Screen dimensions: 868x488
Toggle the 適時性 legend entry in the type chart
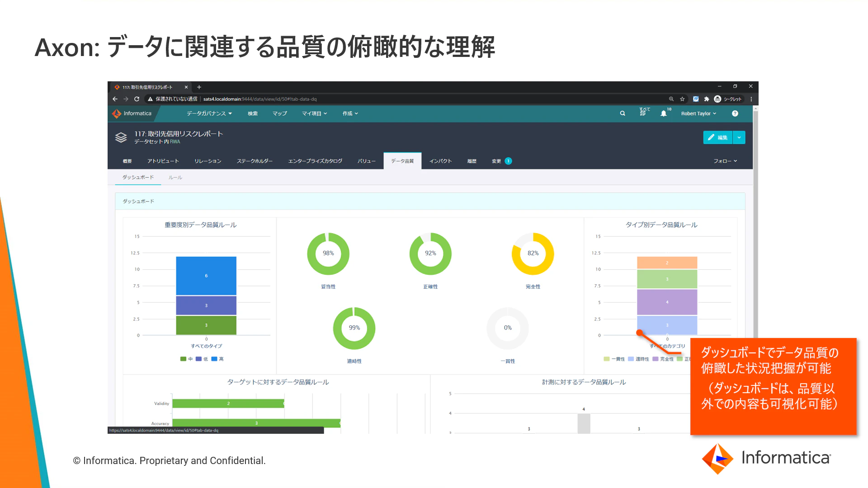coord(638,359)
